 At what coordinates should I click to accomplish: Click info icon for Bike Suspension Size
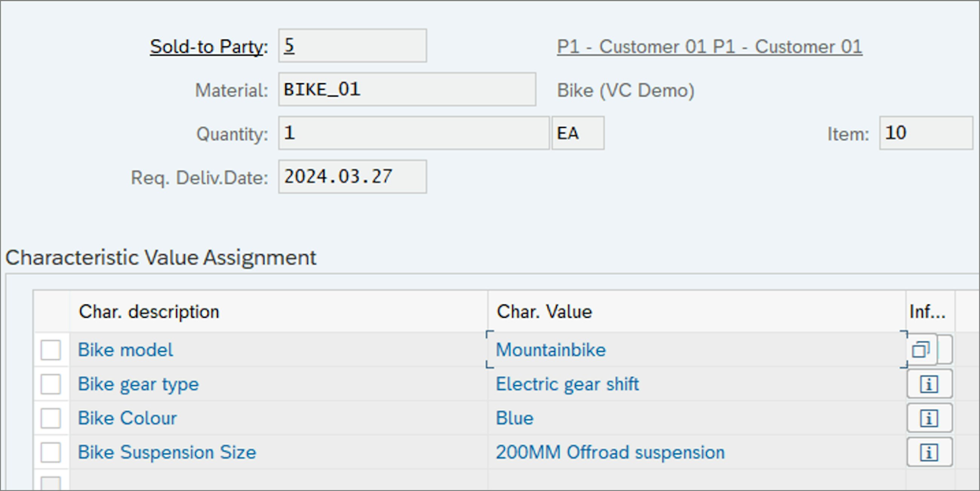[x=929, y=453]
